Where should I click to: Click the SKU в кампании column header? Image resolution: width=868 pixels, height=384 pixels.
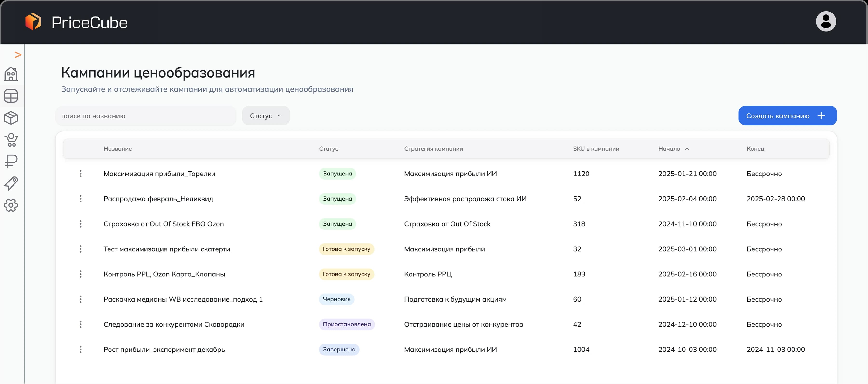coord(596,149)
